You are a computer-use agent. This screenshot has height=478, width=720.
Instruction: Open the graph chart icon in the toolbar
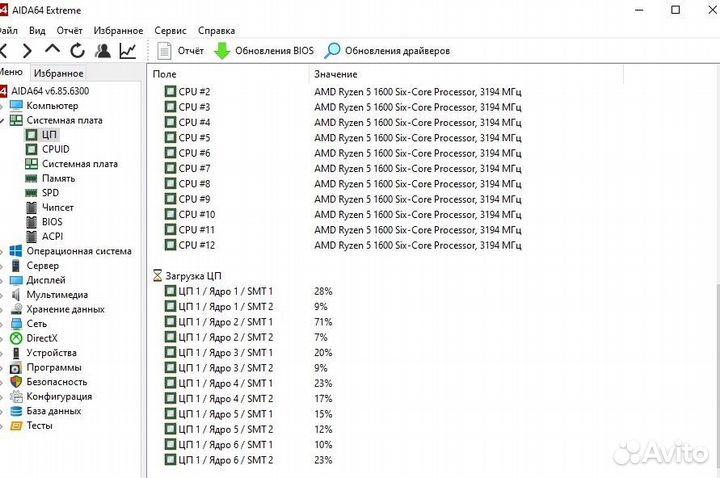pos(128,51)
